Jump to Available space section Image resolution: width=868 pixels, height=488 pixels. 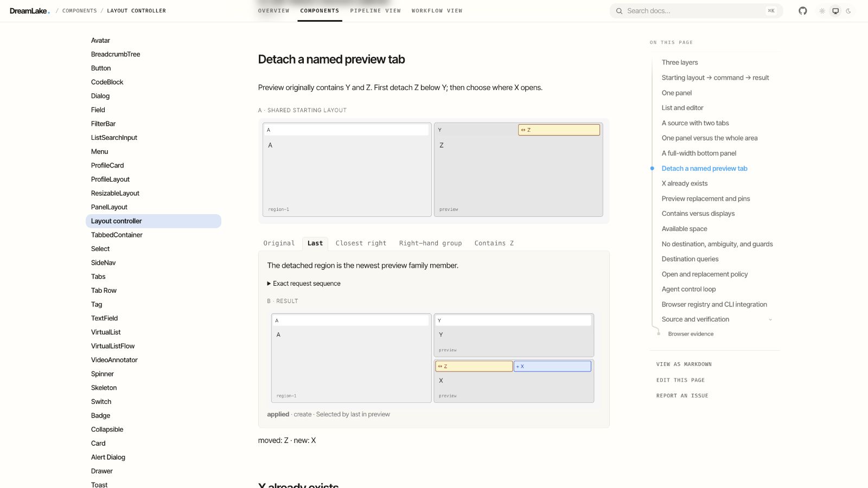(x=684, y=229)
